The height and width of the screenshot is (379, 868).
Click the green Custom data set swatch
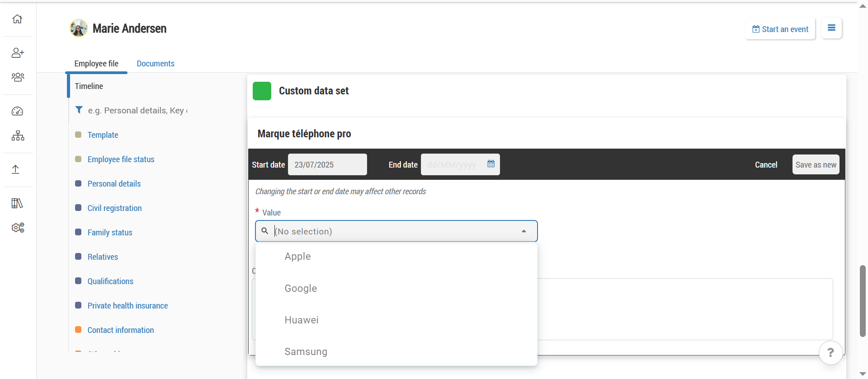262,91
